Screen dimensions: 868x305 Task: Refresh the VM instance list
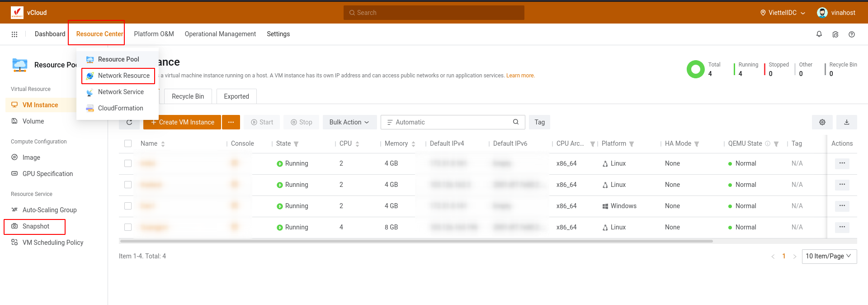(x=129, y=122)
